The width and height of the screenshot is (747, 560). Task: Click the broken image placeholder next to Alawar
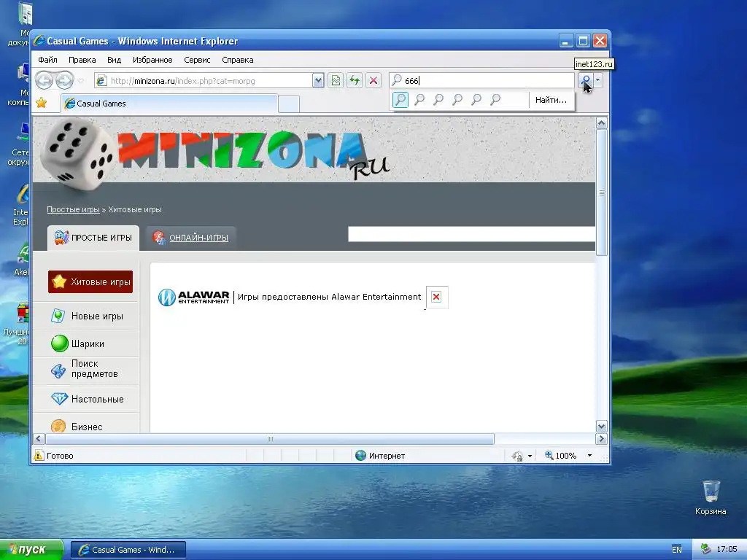(x=436, y=297)
